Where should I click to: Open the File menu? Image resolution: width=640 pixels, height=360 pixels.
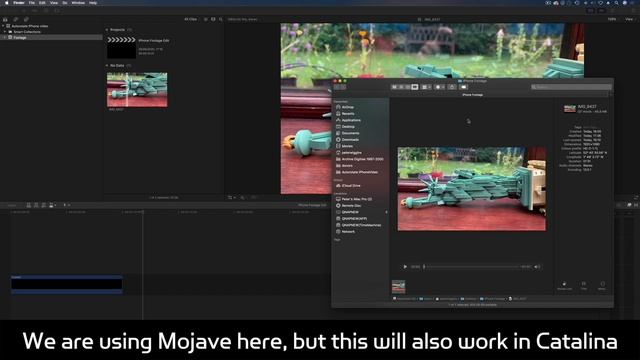click(32, 3)
